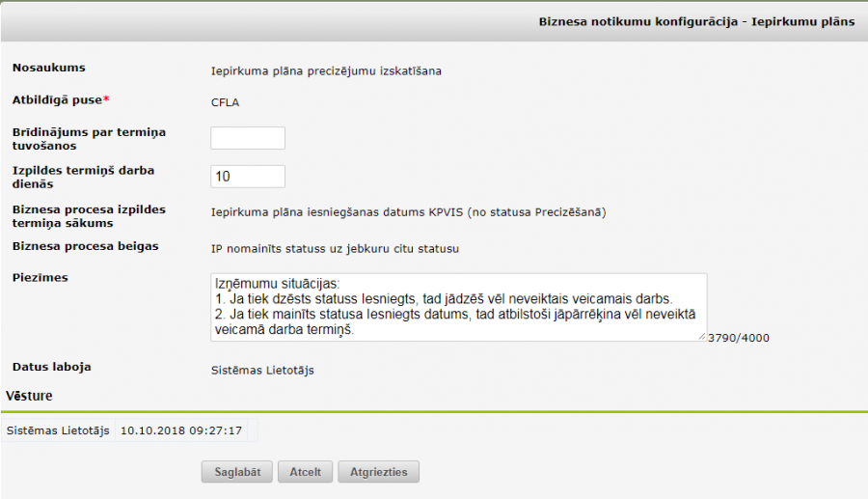The image size is (868, 499).
Task: Click the Vēsture section heading
Action: pos(30,396)
